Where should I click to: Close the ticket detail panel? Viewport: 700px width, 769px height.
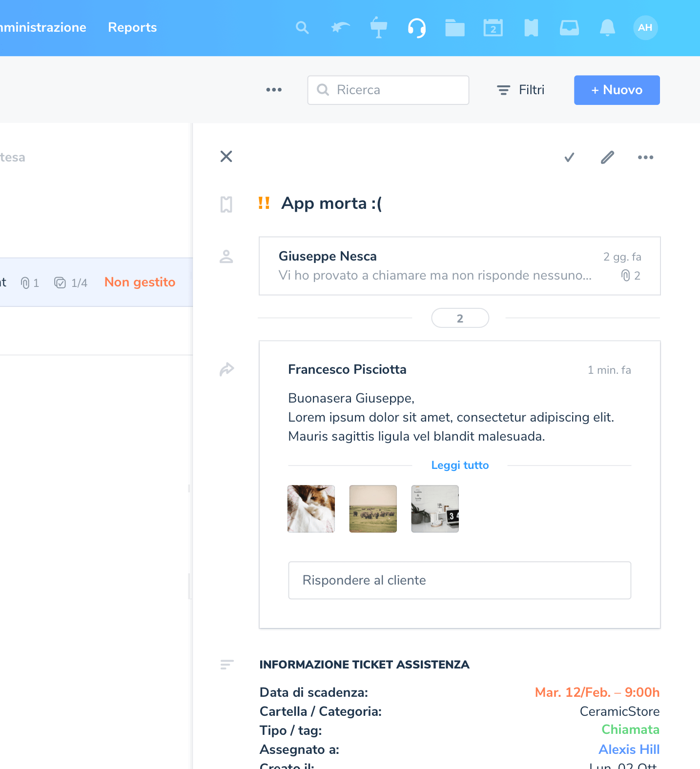[226, 157]
